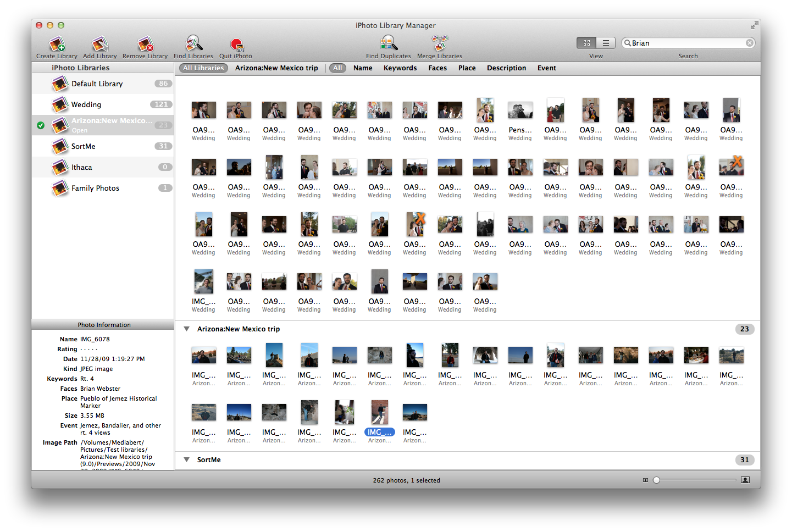Select the All Libraries scope button
The height and width of the screenshot is (532, 792).
[x=203, y=68]
